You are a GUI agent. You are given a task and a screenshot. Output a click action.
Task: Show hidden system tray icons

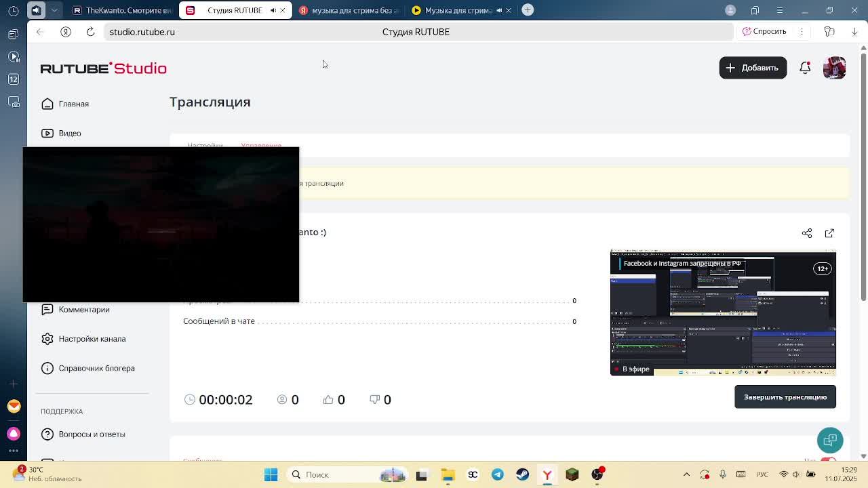[686, 474]
